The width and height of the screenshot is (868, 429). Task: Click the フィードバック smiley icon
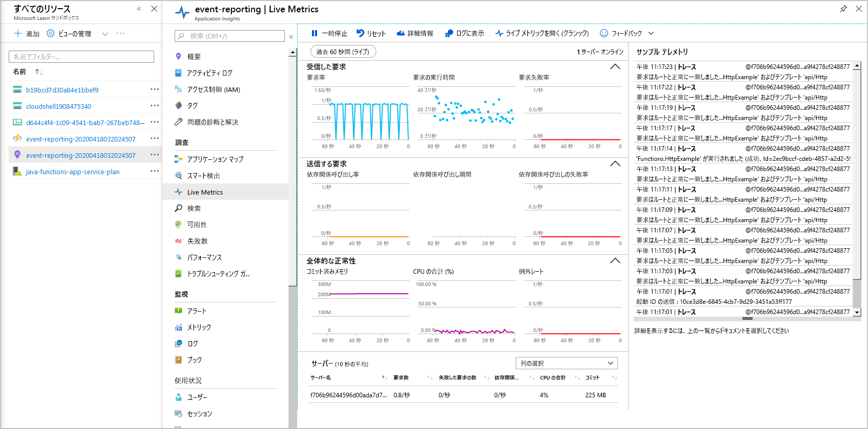(604, 33)
